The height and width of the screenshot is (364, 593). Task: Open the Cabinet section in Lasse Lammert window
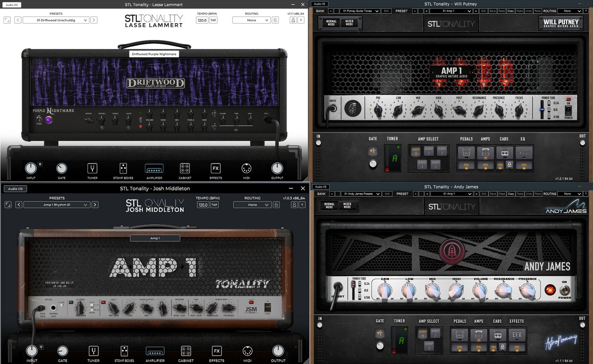(x=185, y=168)
